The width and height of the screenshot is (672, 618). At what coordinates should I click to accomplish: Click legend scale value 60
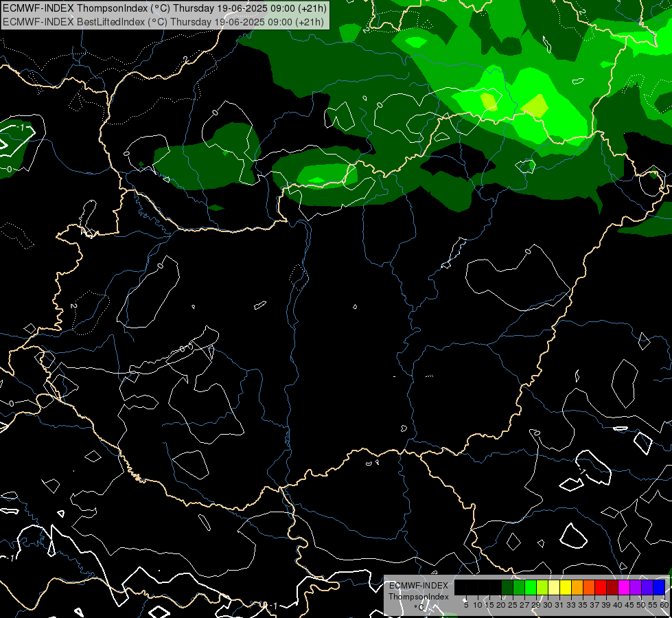(664, 605)
